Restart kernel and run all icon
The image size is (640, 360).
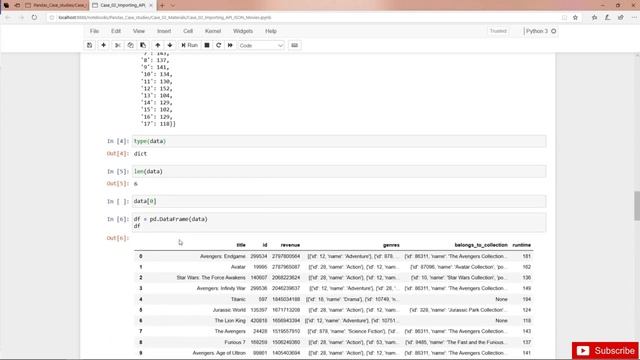(230, 45)
